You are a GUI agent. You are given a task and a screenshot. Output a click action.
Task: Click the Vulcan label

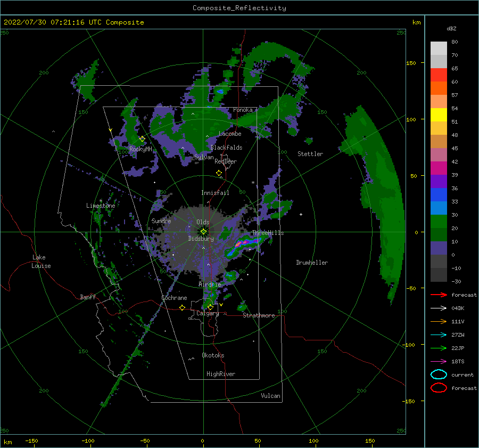(x=270, y=396)
